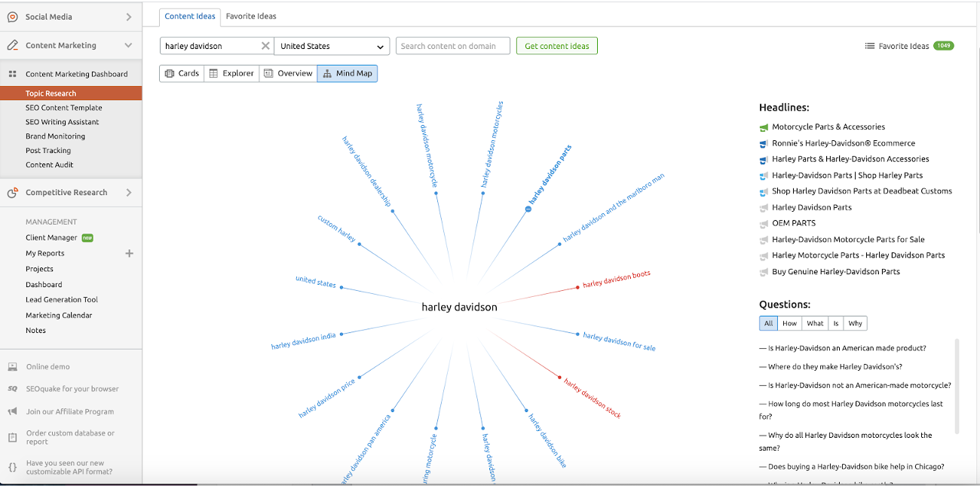Filter questions by Why
Screen dimensions: 980x486
coord(855,323)
